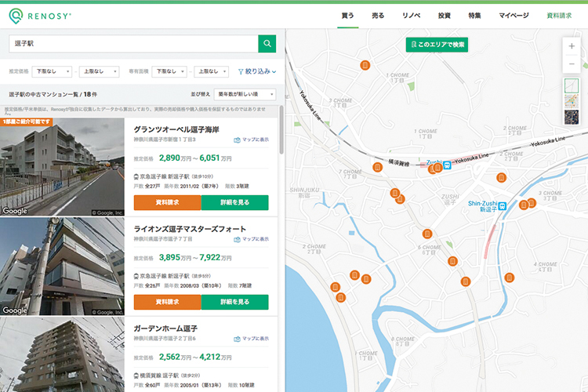
Task: Open the sort order dropdown
Action: point(245,94)
